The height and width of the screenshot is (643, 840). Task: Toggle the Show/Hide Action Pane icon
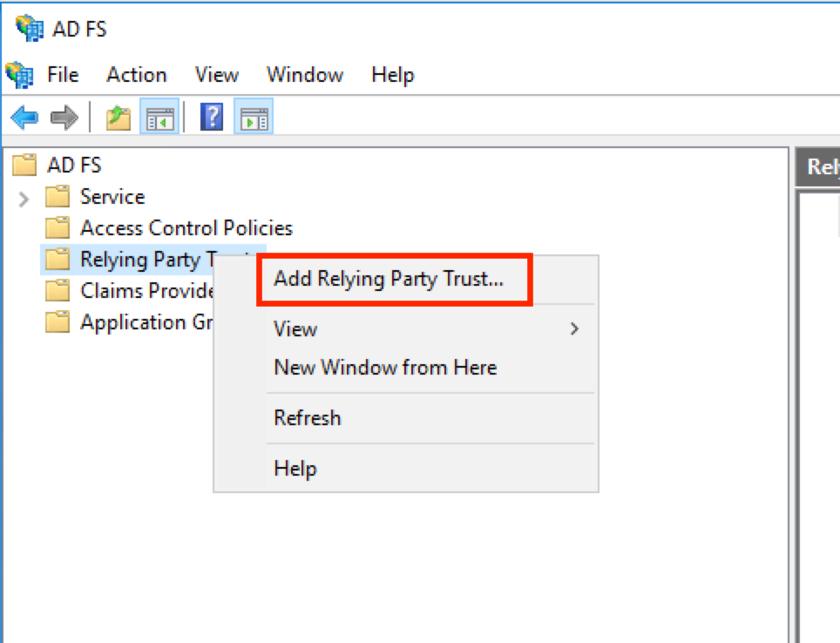tap(254, 116)
